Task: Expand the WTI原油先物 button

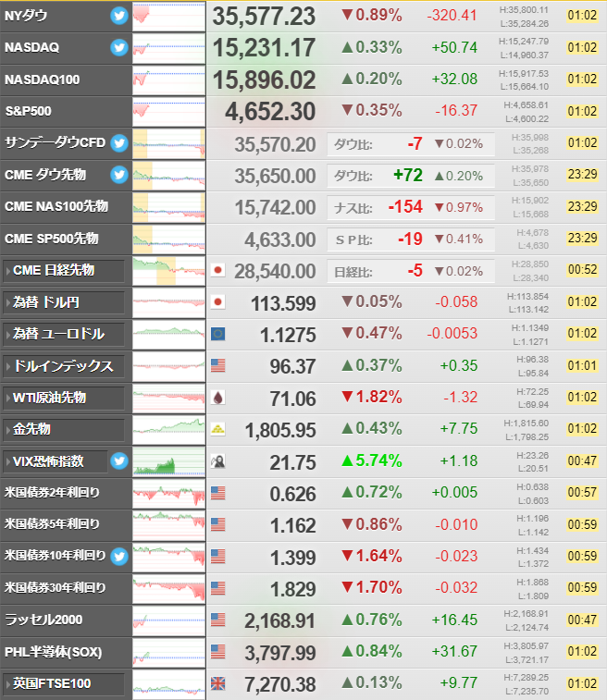Action: click(64, 398)
